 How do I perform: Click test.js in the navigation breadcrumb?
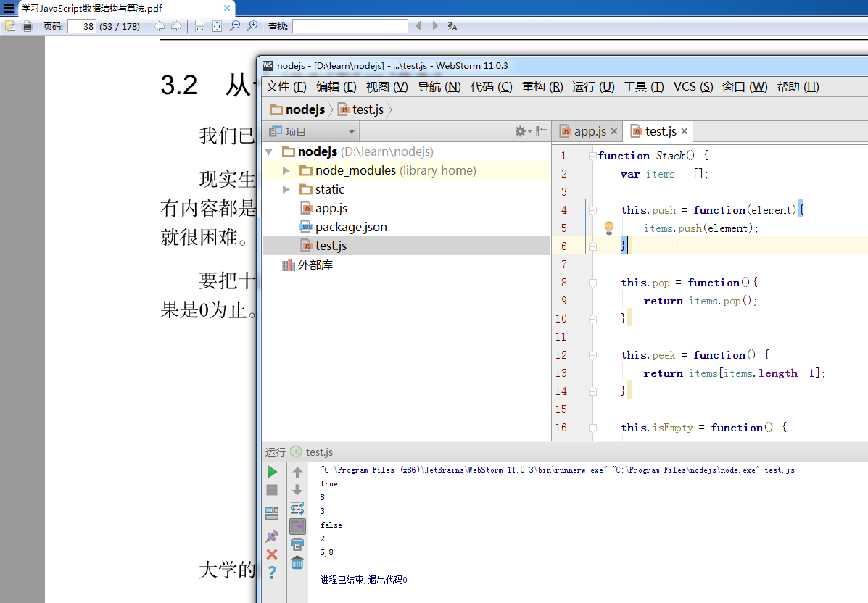pyautogui.click(x=361, y=109)
